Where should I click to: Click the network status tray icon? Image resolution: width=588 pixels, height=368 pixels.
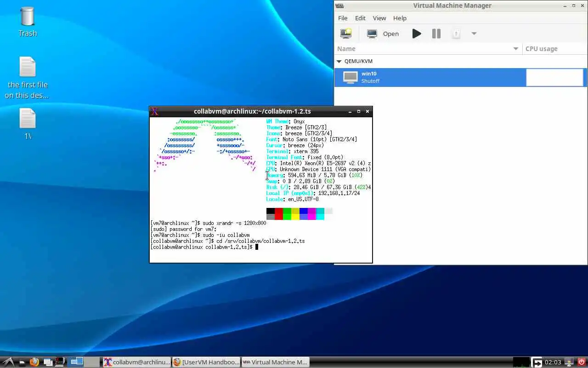[569, 362]
